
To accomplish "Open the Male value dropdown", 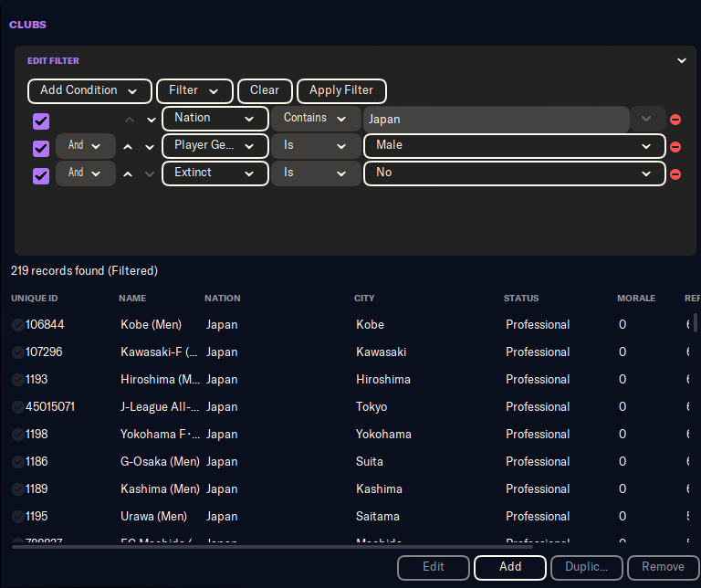I will pyautogui.click(x=514, y=146).
